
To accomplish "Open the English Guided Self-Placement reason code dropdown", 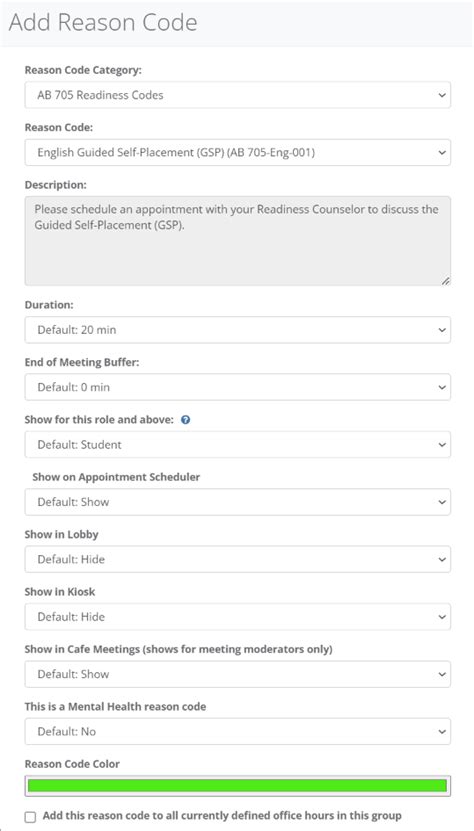I will click(x=238, y=153).
